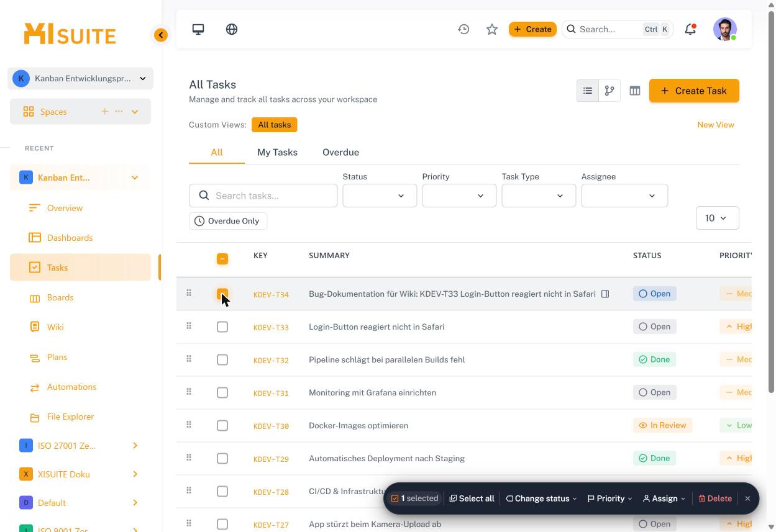Open side panel icon for KDEV-T34

click(x=605, y=294)
